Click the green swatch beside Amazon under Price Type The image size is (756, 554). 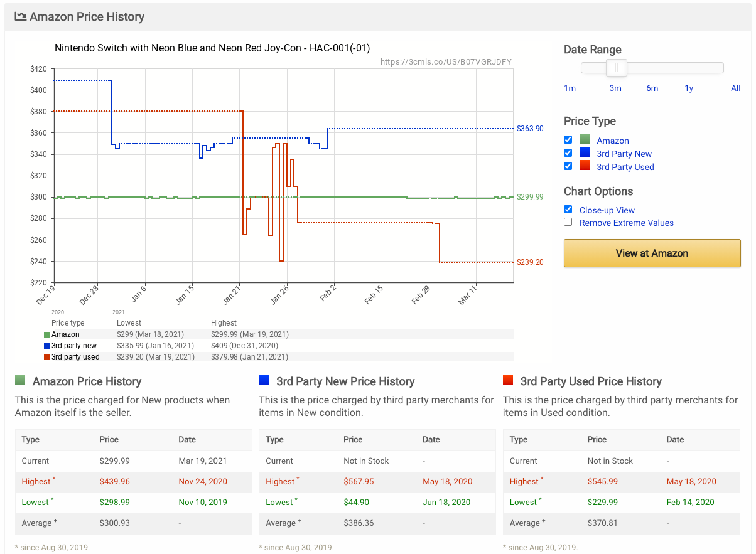tap(583, 139)
